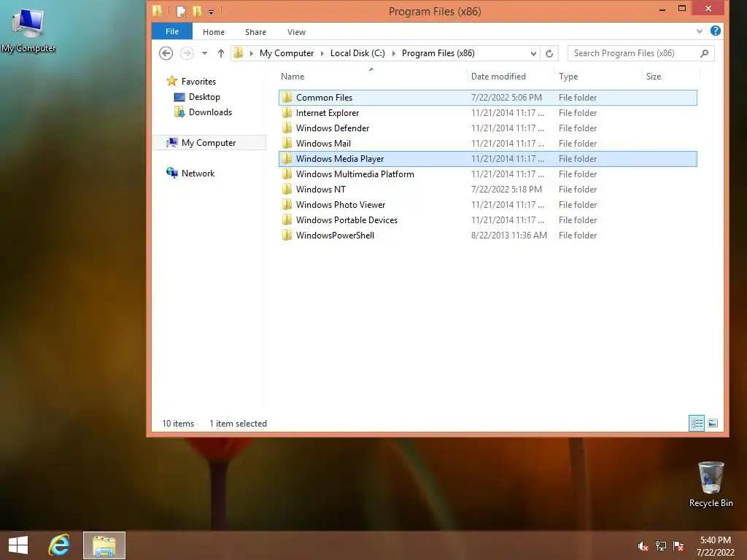
Task: Open Explorer Help question mark
Action: (x=715, y=31)
